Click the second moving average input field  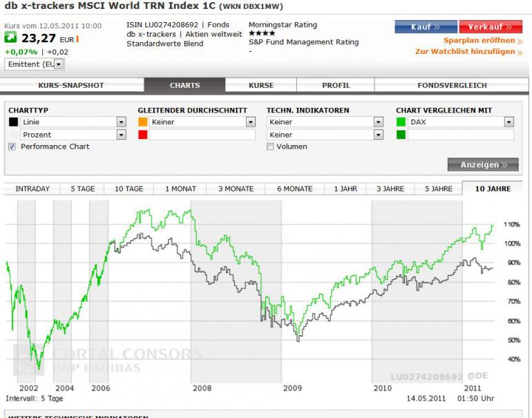coord(202,135)
